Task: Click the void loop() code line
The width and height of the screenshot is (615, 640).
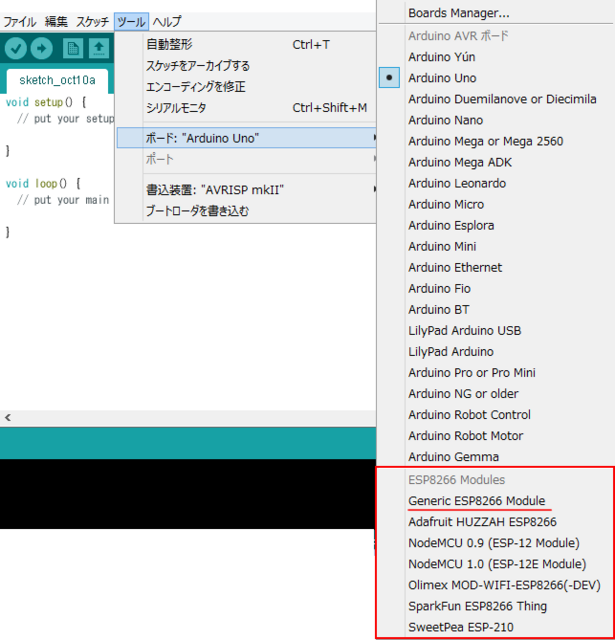Action: (x=43, y=183)
